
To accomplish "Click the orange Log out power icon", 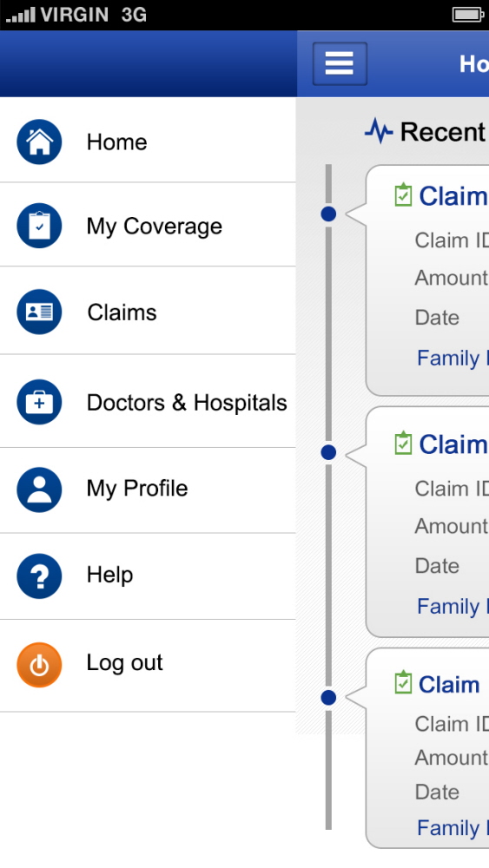I will [39, 665].
